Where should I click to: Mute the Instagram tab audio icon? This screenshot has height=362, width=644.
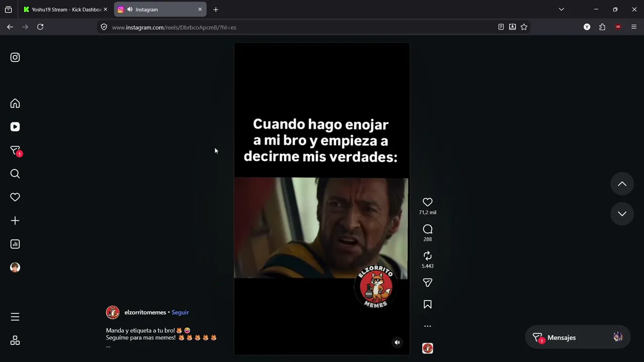[130, 10]
